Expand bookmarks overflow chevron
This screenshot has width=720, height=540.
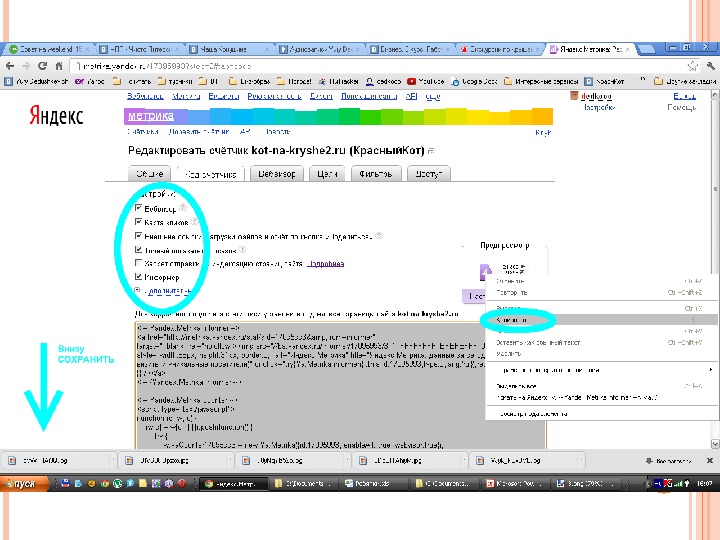click(x=643, y=80)
